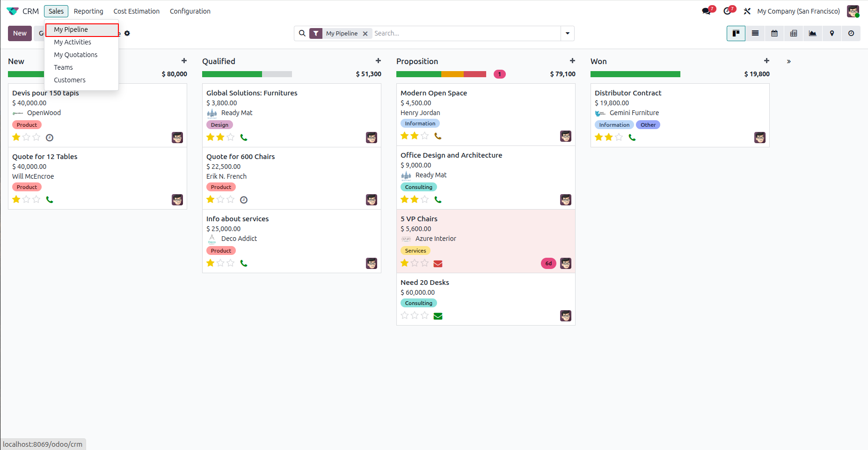Remove the My Pipeline filter

click(365, 34)
